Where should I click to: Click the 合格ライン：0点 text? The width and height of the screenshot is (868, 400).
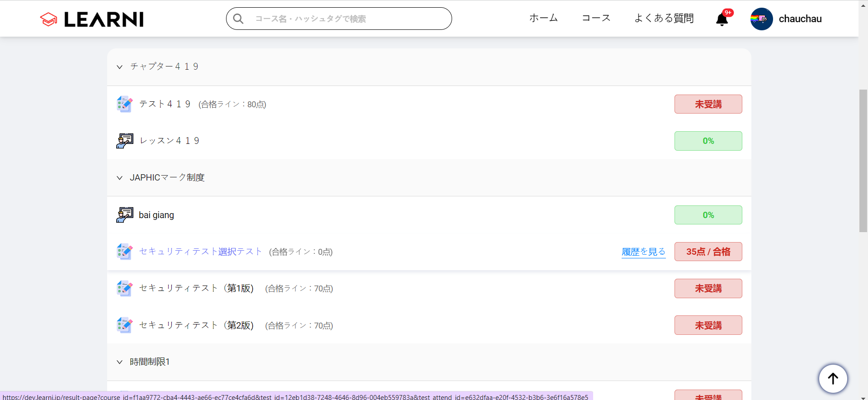(301, 252)
